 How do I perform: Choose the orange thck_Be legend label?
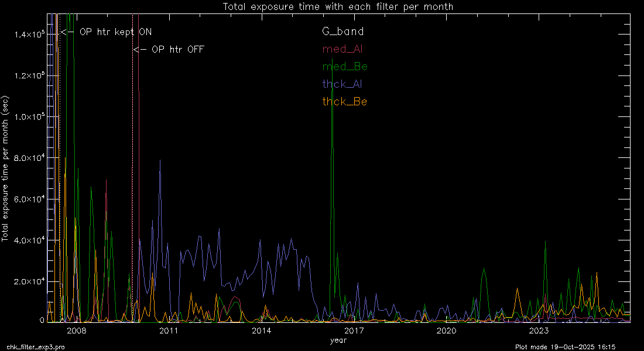[345, 102]
